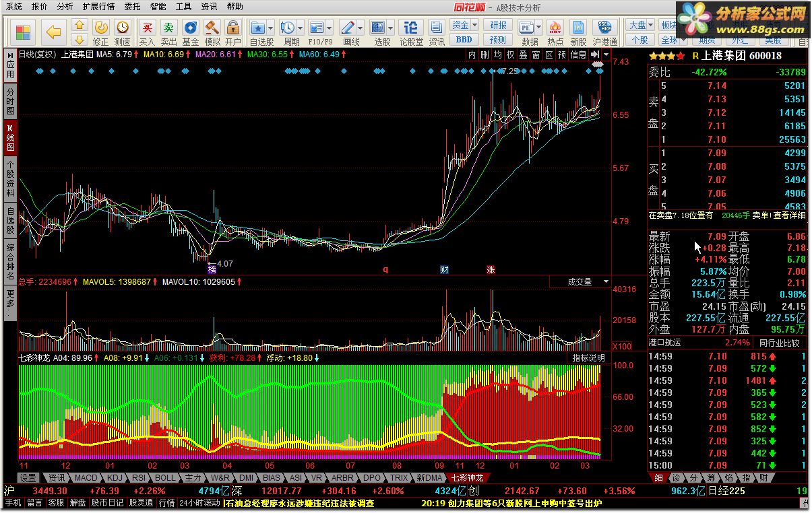
Task: Expand the 画线 drawing dropdown arrow
Action: click(361, 29)
